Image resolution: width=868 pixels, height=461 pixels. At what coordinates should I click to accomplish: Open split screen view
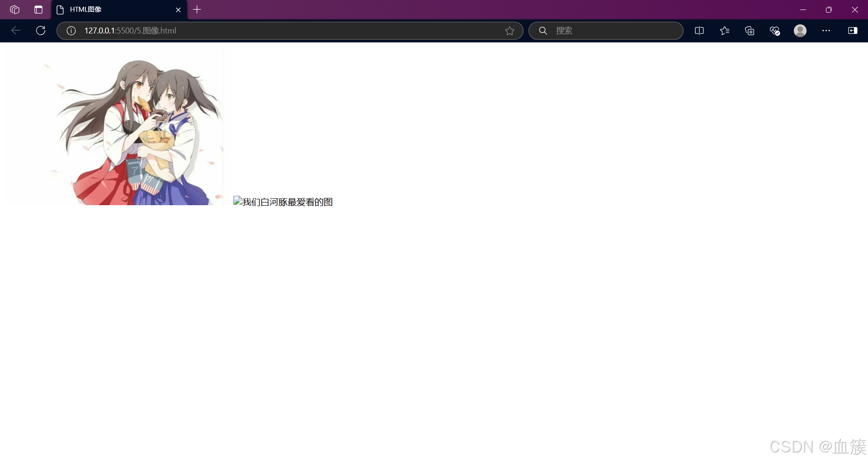699,31
